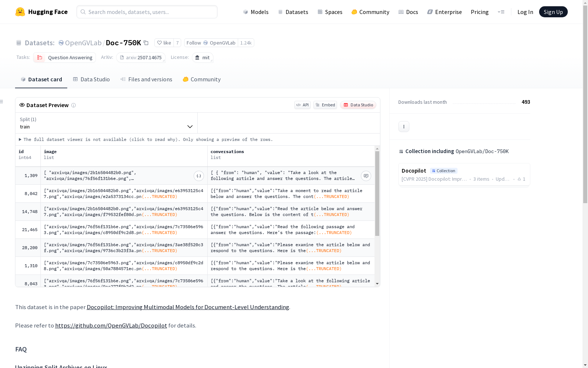Focus the search models, datasets, users field
Viewport: 588px width, 368px height.
[147, 12]
